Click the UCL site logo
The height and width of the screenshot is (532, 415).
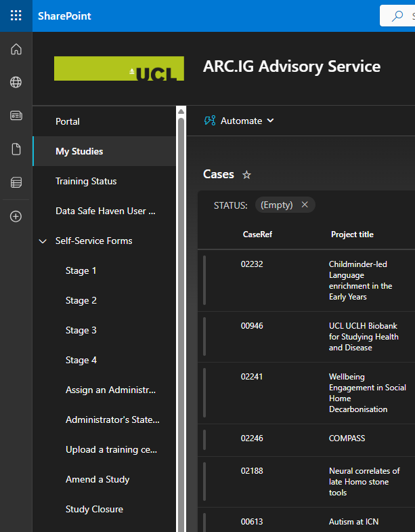[x=118, y=68]
